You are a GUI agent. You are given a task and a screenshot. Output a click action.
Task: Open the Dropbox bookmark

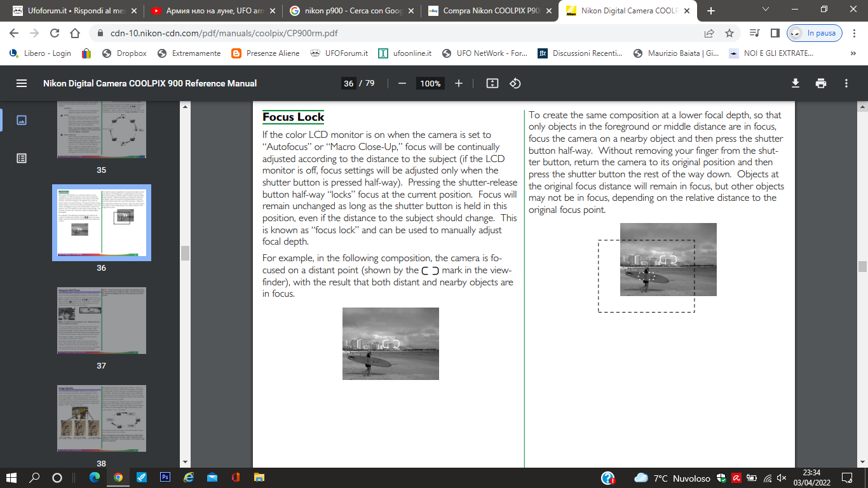[125, 53]
